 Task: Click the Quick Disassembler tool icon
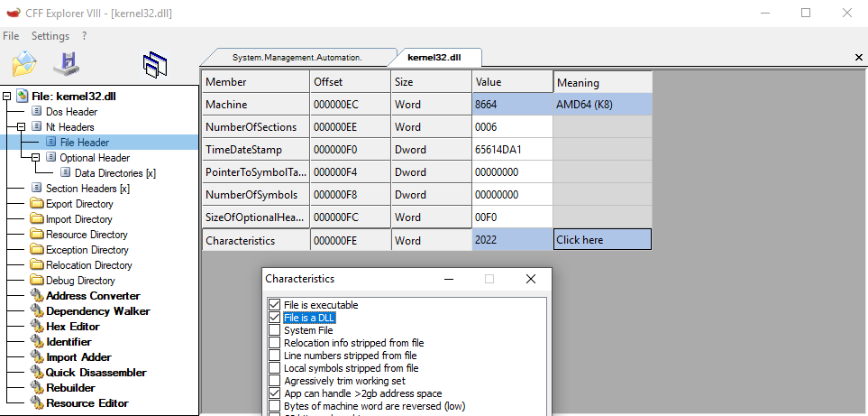[37, 373]
